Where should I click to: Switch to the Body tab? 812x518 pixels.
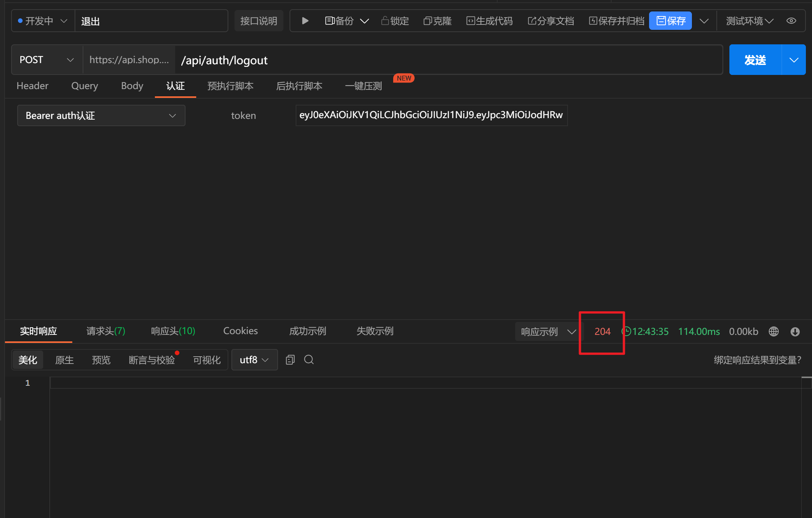click(132, 86)
